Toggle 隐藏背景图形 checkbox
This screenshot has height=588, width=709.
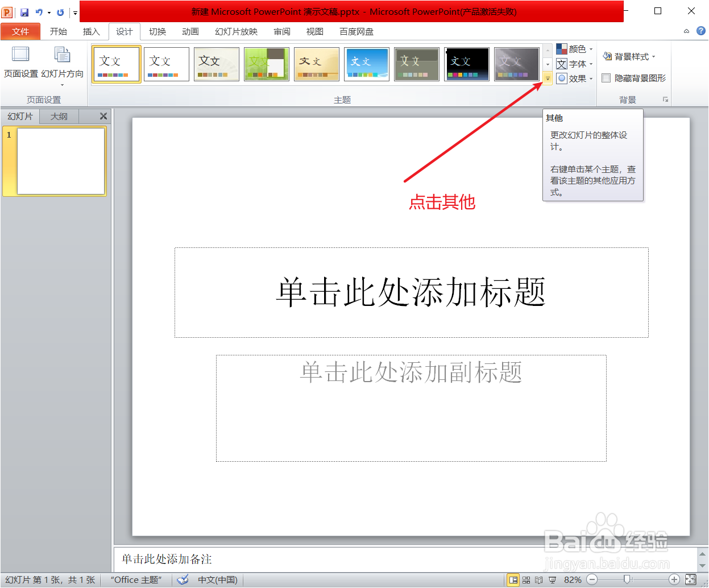(606, 78)
